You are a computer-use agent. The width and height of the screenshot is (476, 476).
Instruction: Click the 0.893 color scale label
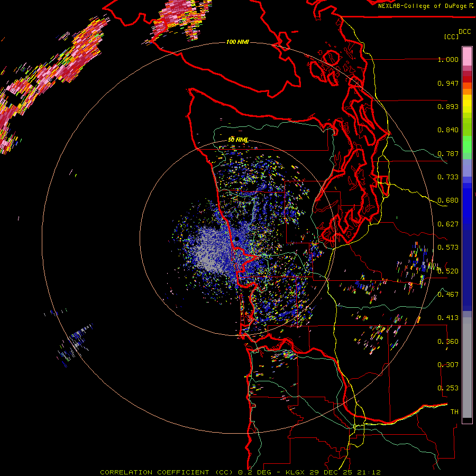click(448, 106)
